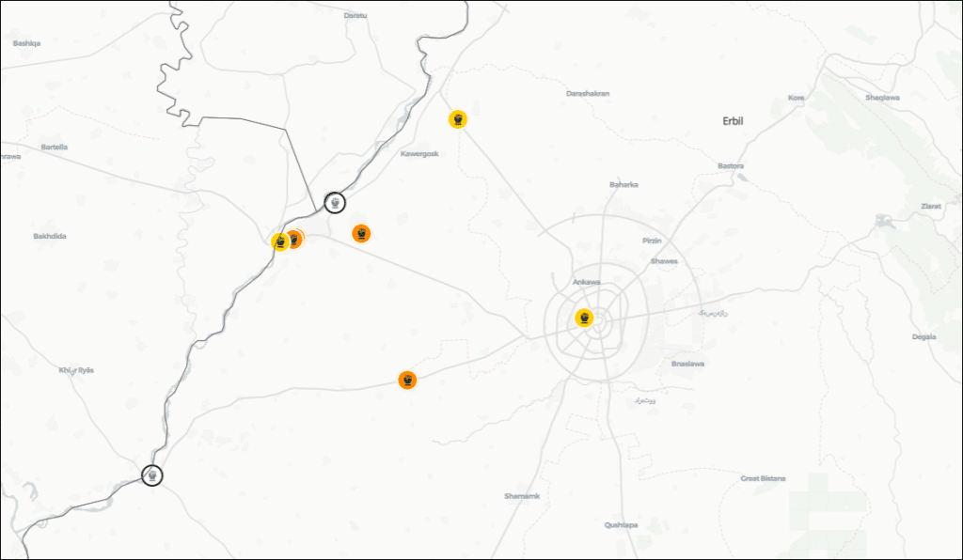Select the Degala label on the right edge

pos(924,336)
